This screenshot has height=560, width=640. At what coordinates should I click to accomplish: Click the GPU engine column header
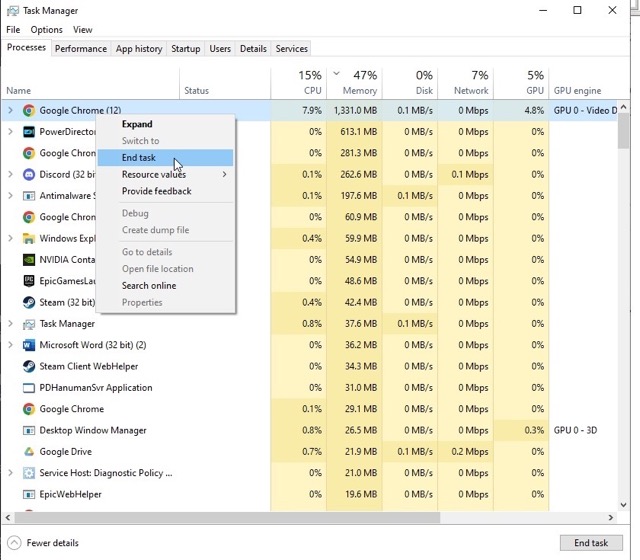584,83
